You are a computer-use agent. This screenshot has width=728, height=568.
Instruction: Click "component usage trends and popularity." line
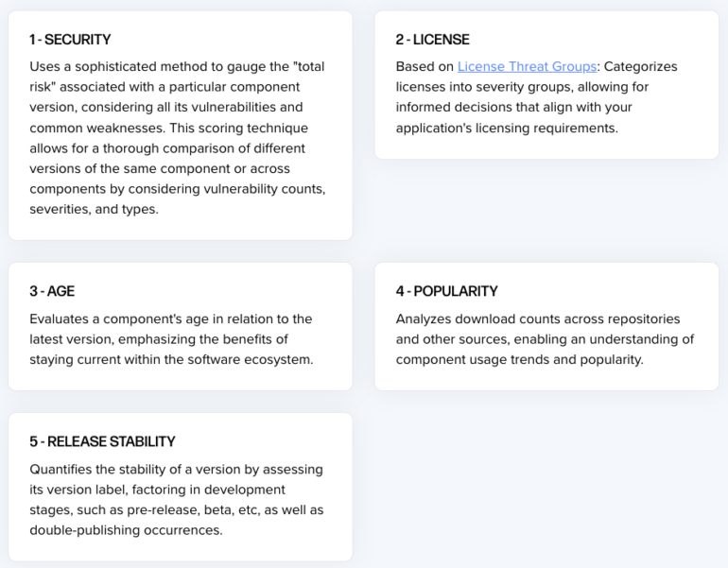[x=519, y=359]
